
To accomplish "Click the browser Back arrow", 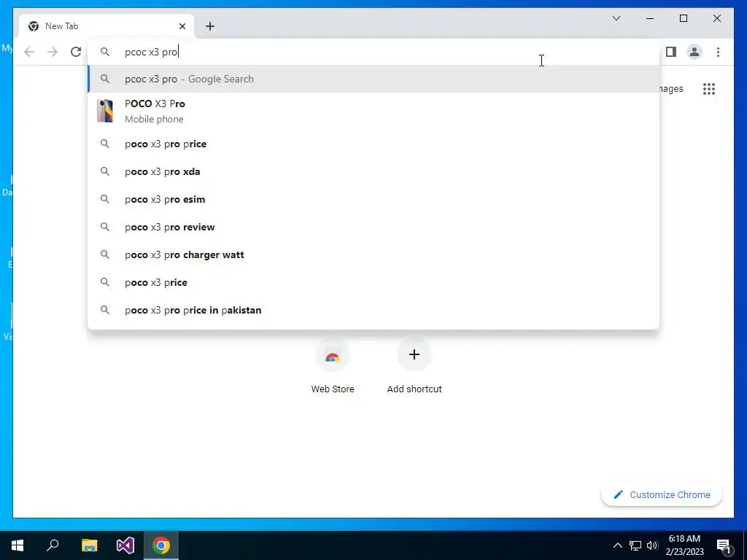I will click(x=29, y=52).
